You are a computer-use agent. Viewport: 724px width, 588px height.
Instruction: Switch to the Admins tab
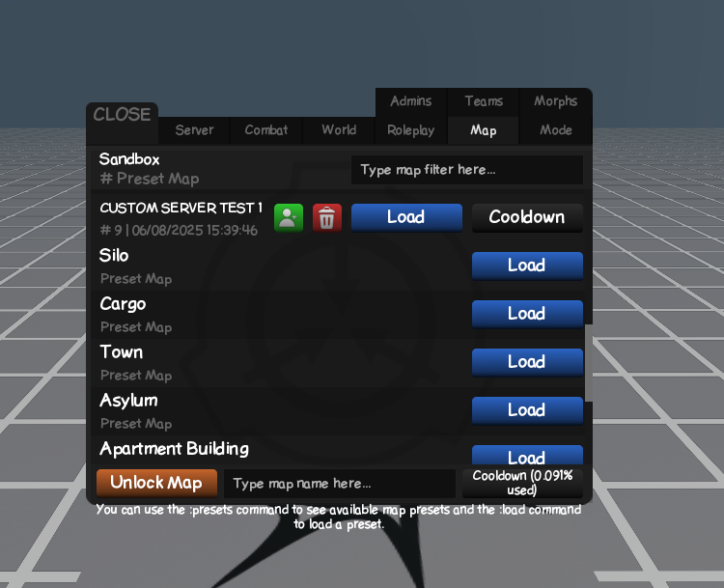(411, 101)
